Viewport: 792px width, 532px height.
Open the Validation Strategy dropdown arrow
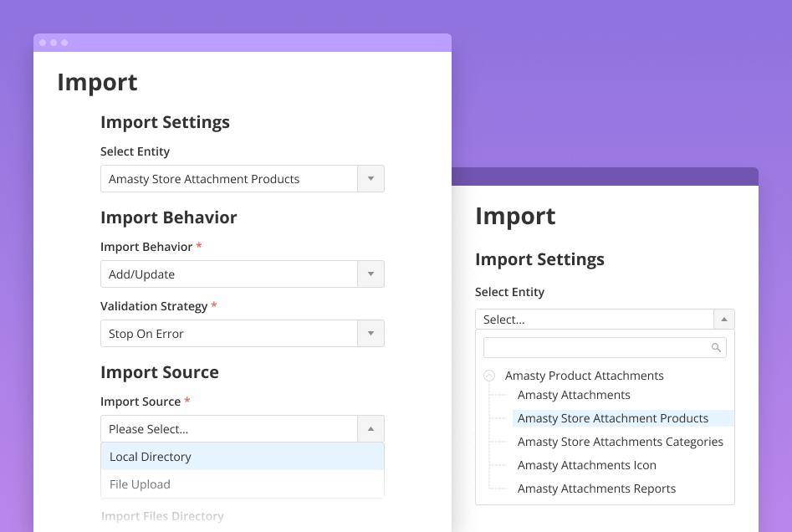(x=370, y=333)
